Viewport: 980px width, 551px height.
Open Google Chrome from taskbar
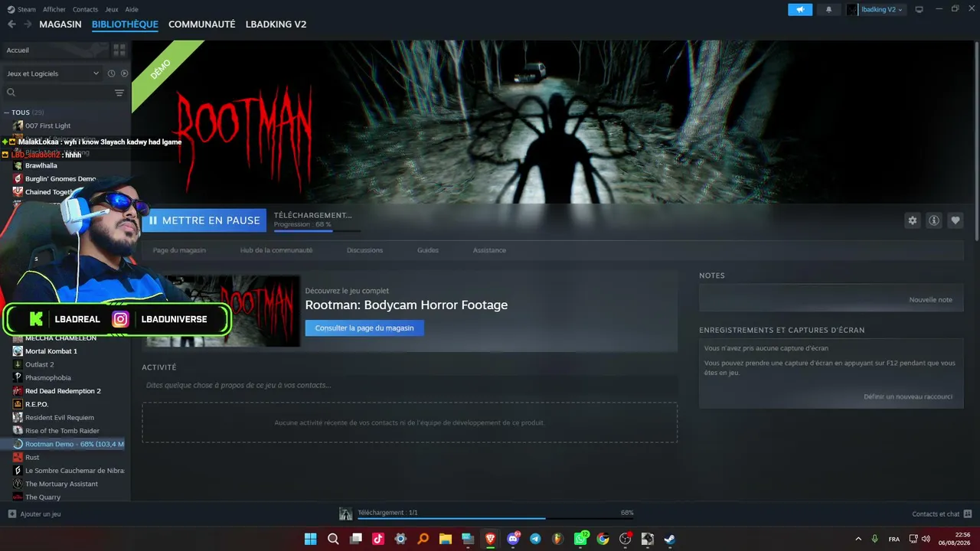pyautogui.click(x=603, y=539)
